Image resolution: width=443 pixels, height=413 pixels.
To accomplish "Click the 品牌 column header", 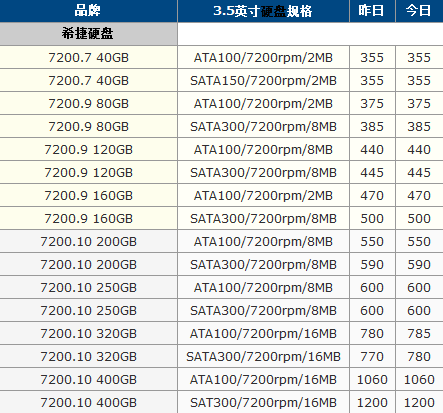I will pyautogui.click(x=88, y=11).
